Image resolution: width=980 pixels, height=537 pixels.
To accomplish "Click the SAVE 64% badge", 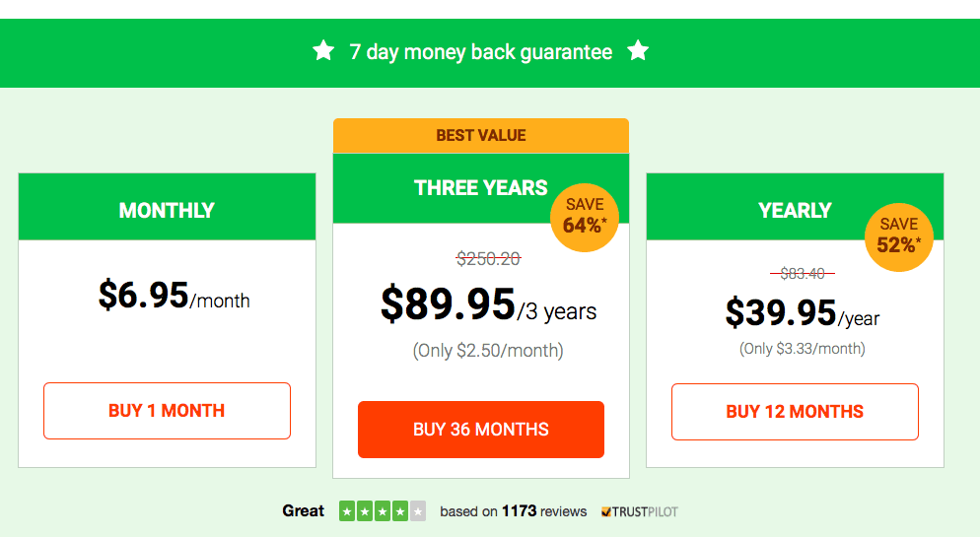I will [x=585, y=218].
